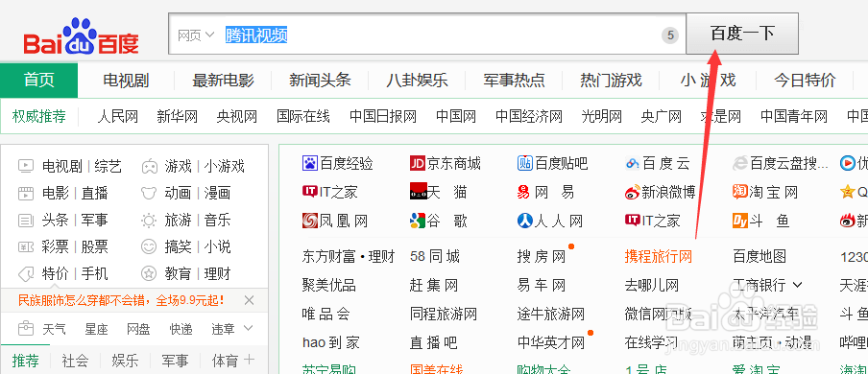Switch to the 社会 news tab
868x374 pixels.
[x=75, y=362]
